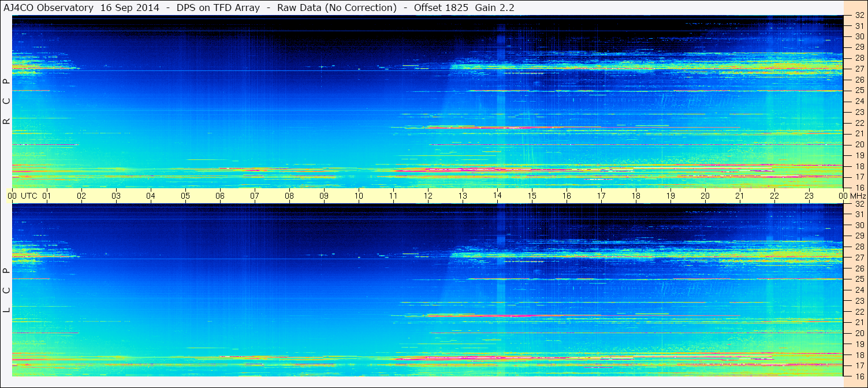
Task: Click the RCP vertical axis label
Action: point(6,102)
